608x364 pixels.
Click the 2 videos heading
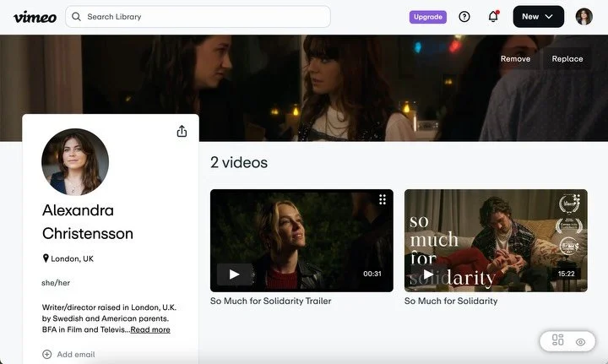[239, 162]
